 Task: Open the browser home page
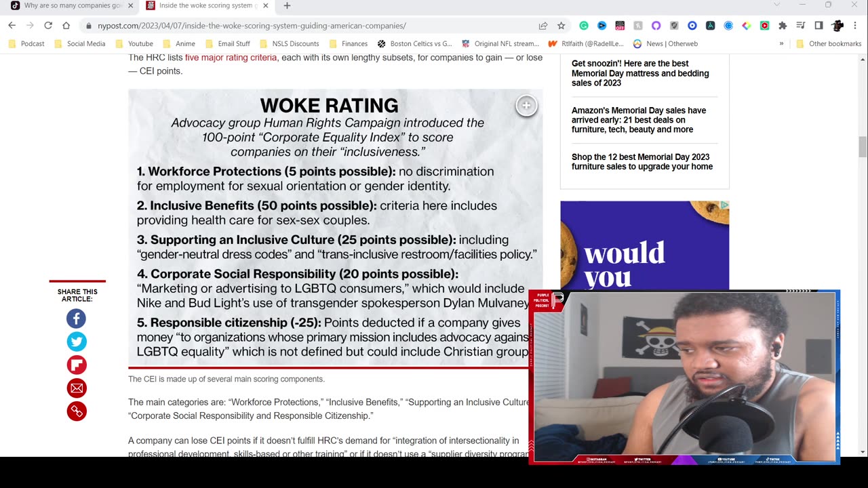[66, 26]
